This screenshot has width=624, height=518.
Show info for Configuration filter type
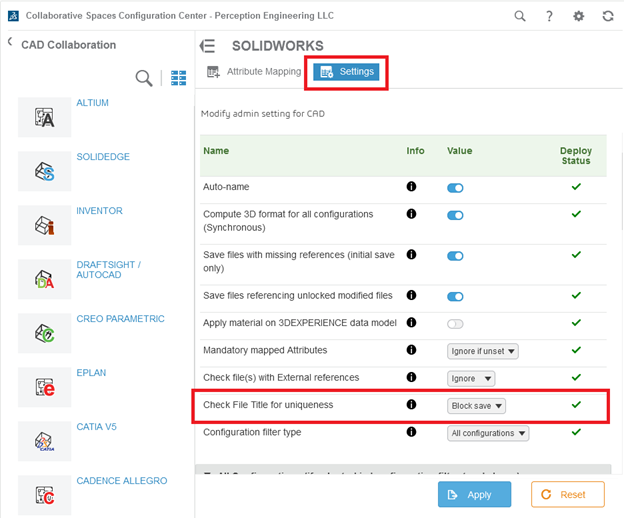(x=411, y=432)
